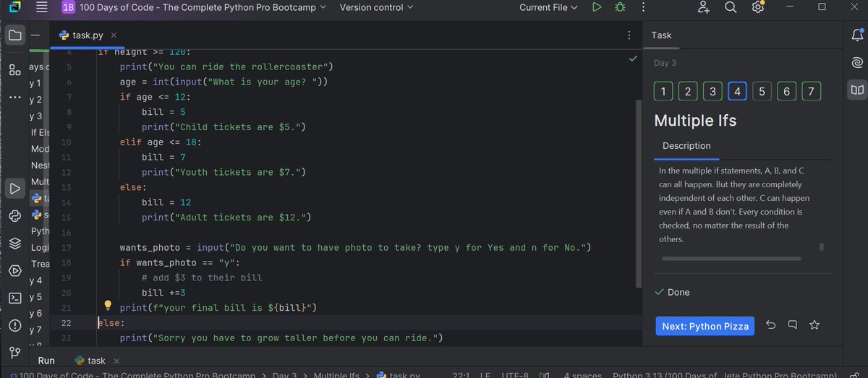This screenshot has width=868, height=378.
Task: Run the current file with green play button
Action: click(596, 7)
